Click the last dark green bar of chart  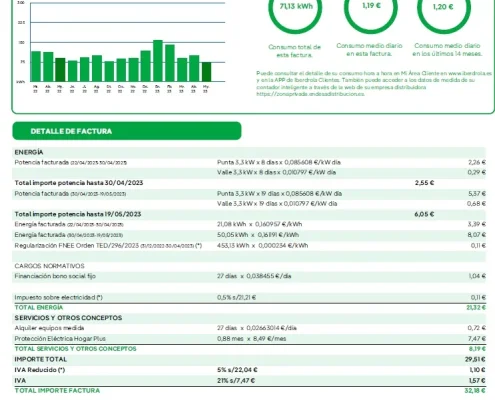[206, 72]
